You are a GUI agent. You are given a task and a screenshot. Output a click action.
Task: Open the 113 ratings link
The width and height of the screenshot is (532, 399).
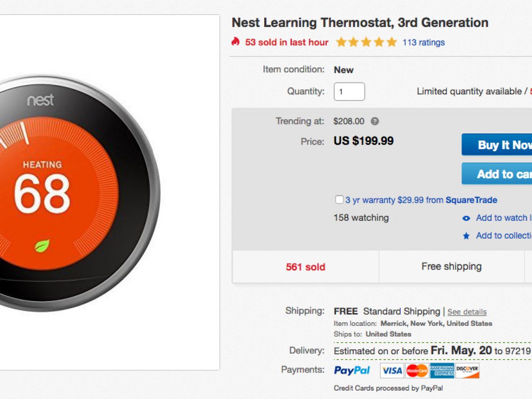423,43
